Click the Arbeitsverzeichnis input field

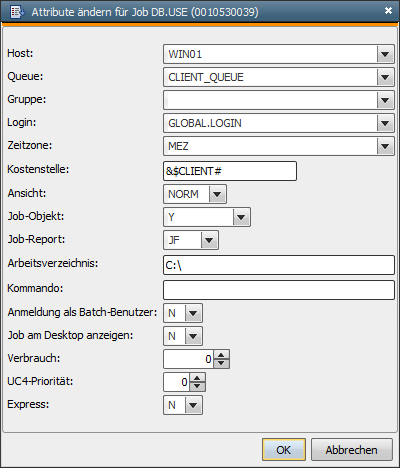pos(279,265)
